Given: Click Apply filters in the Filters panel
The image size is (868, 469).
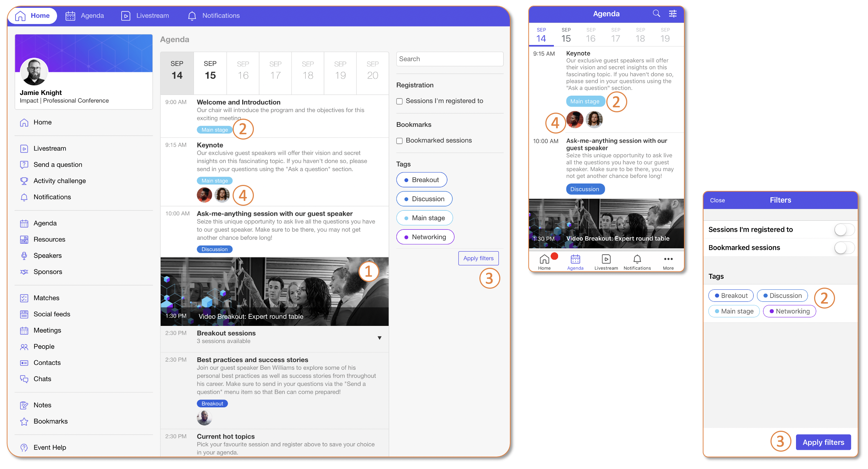Looking at the screenshot, I should click(x=823, y=442).
